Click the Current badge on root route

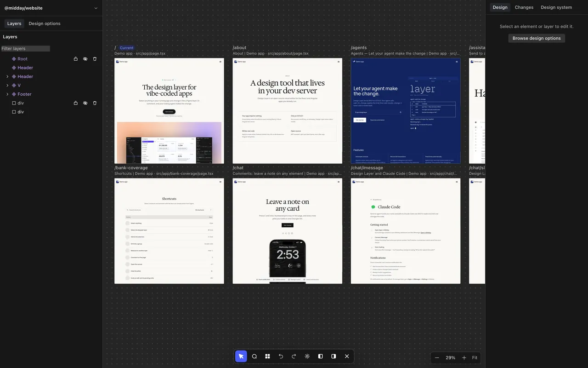pyautogui.click(x=126, y=48)
